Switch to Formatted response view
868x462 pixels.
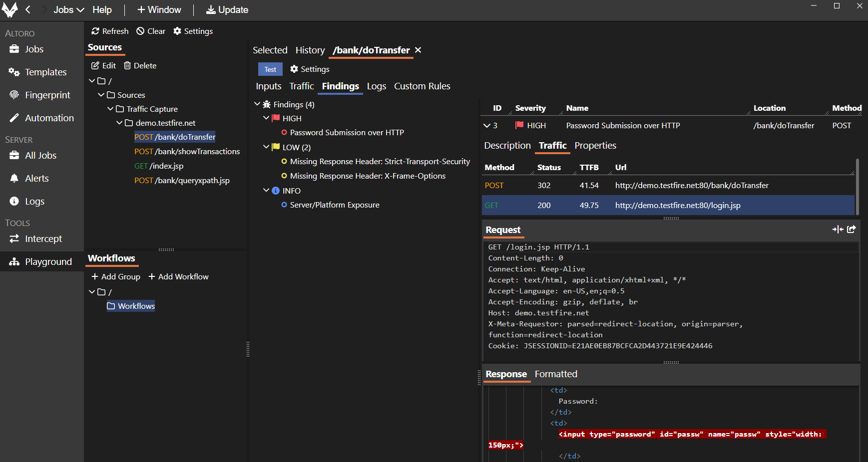556,374
